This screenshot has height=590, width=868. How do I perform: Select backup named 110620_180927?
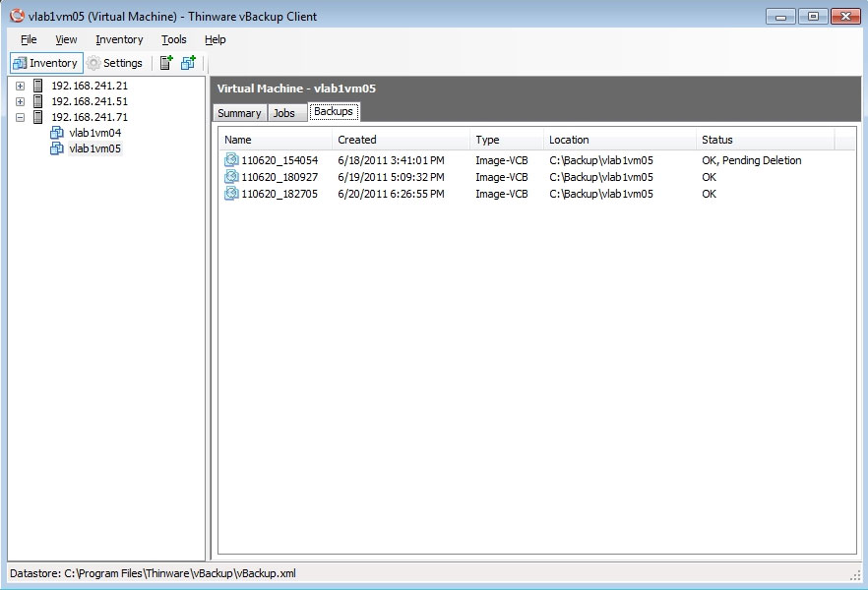pyautogui.click(x=279, y=177)
